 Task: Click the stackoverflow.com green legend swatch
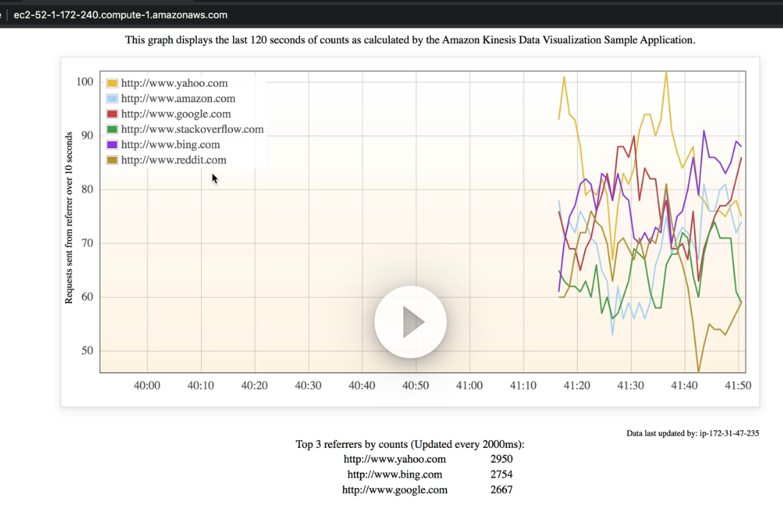coord(112,129)
